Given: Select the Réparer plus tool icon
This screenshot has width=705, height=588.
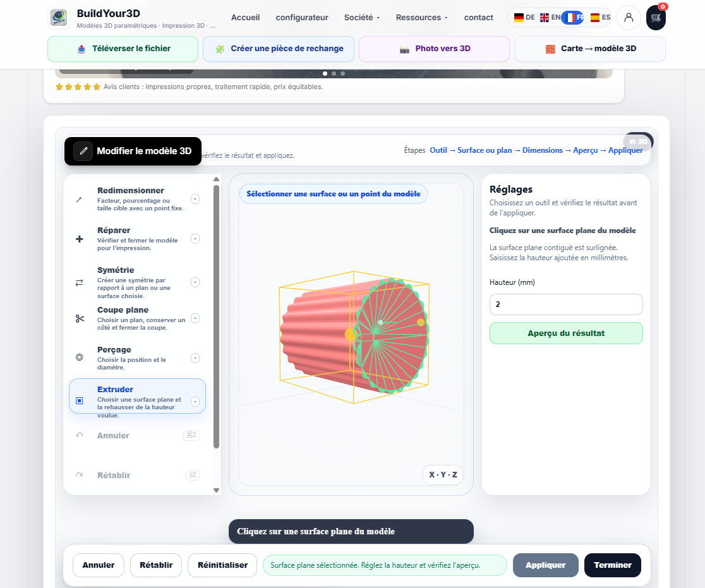Looking at the screenshot, I should tap(79, 239).
